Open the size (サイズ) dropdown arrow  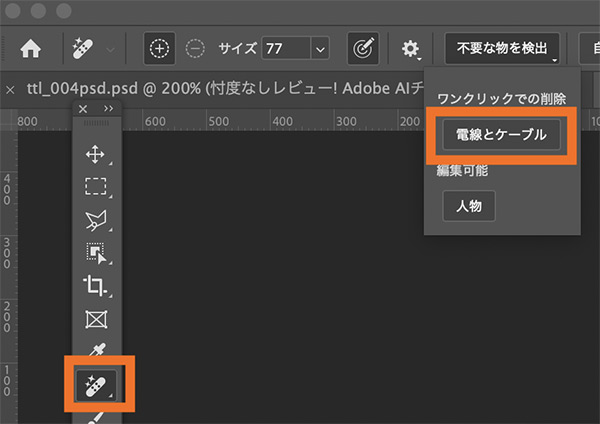(x=319, y=48)
